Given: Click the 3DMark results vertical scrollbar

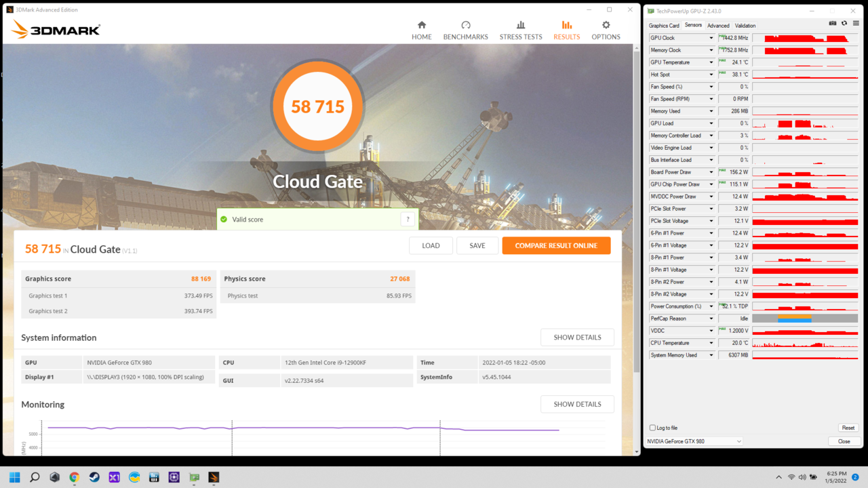Looking at the screenshot, I should tap(636, 203).
